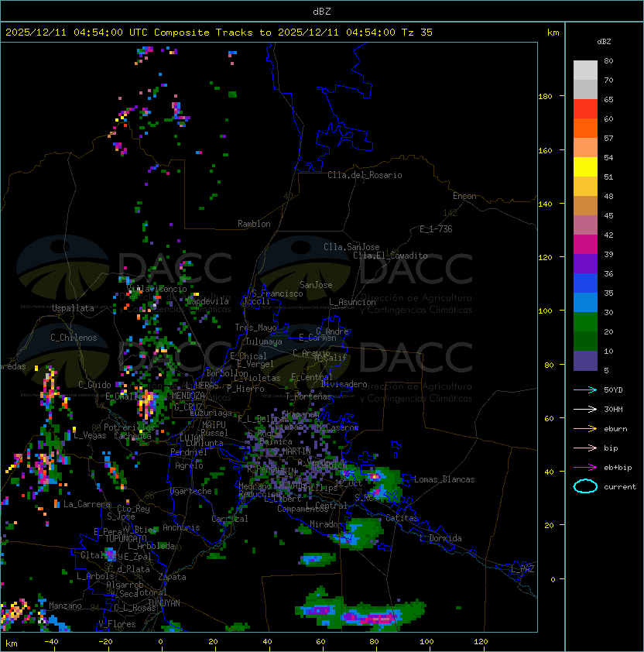Click the pink bip arrow in legend
Image resolution: width=644 pixels, height=652 pixels.
[x=585, y=448]
